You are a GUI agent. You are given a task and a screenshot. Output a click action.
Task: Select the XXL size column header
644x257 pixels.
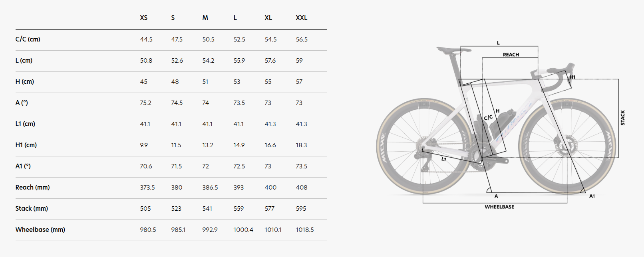pos(301,18)
